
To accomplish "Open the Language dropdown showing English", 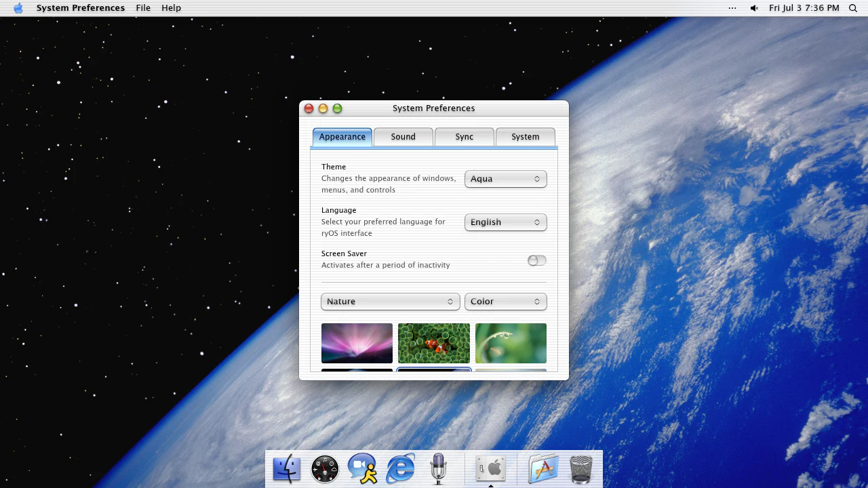I will (506, 222).
